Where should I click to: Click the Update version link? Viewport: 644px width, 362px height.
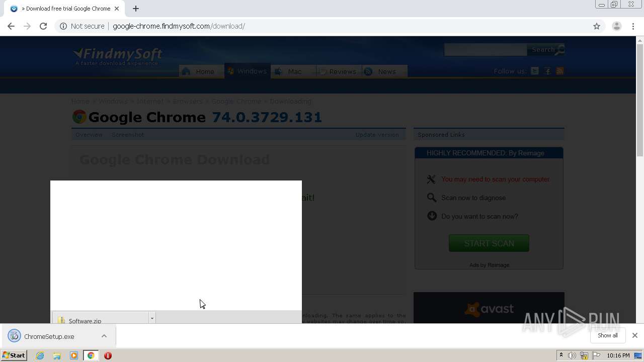point(377,135)
